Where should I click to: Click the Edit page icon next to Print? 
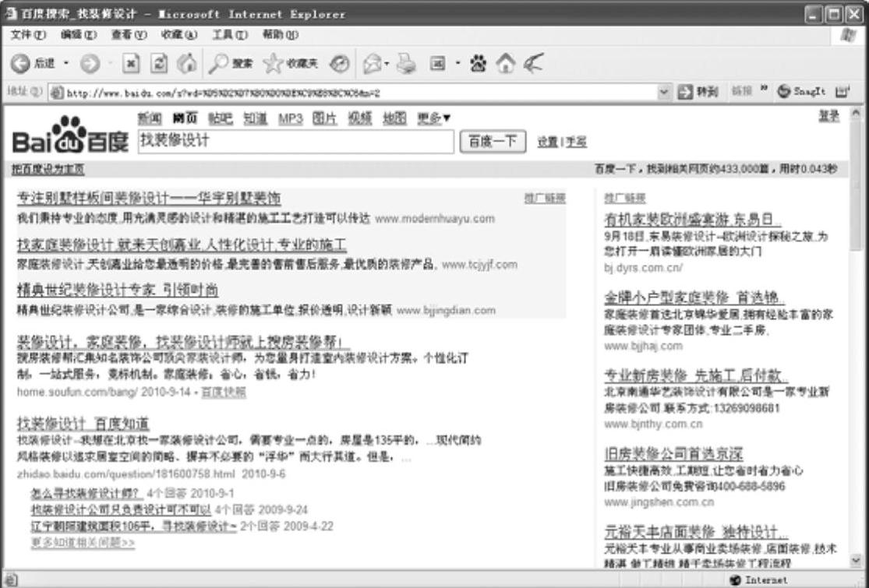pos(438,64)
